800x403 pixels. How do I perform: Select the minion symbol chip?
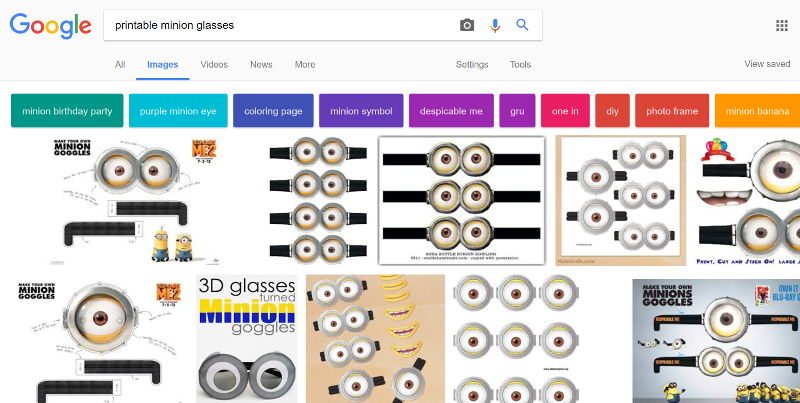[361, 111]
